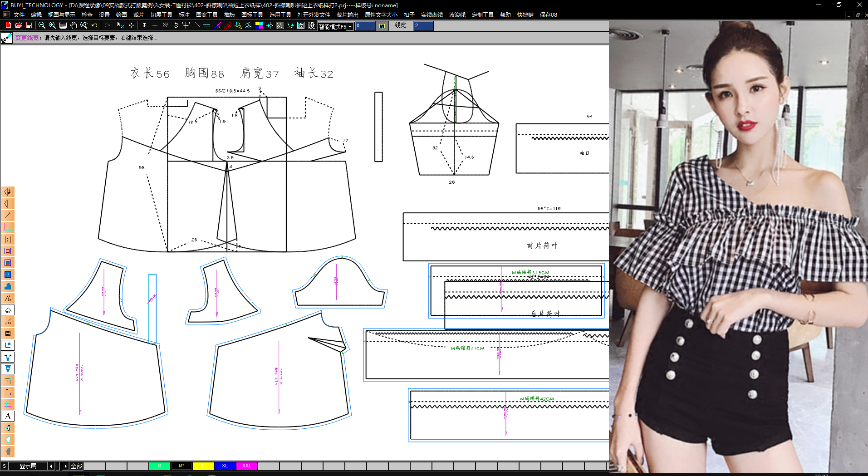Select the green S size swatch
Image resolution: width=868 pixels, height=476 pixels.
[x=160, y=466]
